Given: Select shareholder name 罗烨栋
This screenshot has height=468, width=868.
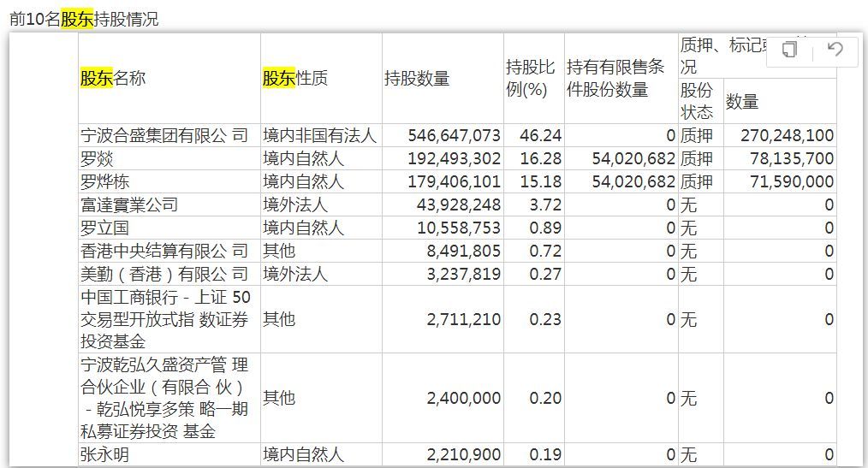Looking at the screenshot, I should pos(104,182).
